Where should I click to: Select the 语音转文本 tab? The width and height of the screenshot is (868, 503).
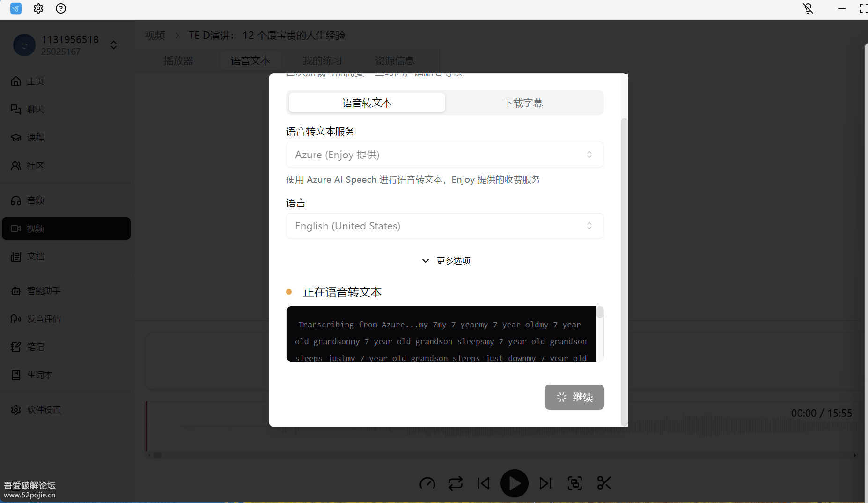tap(367, 103)
